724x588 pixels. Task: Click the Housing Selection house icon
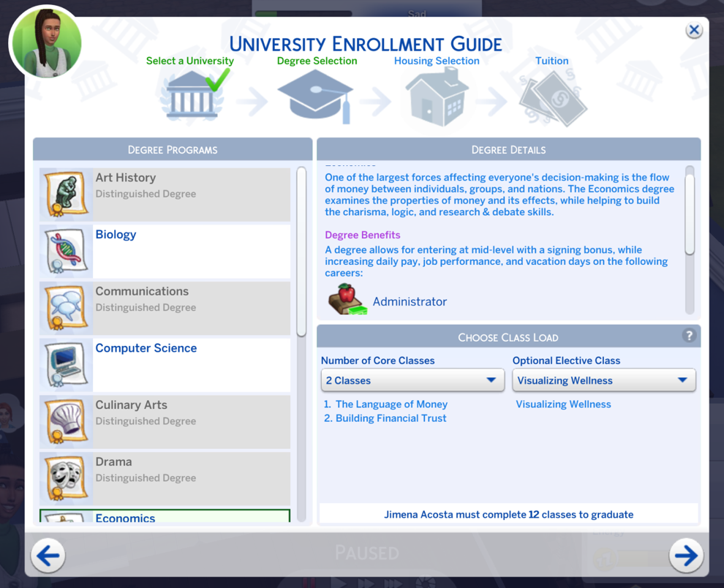click(437, 97)
